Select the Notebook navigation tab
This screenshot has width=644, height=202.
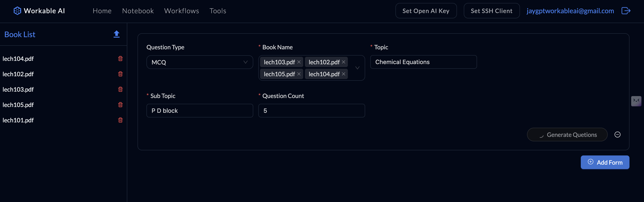pos(138,11)
